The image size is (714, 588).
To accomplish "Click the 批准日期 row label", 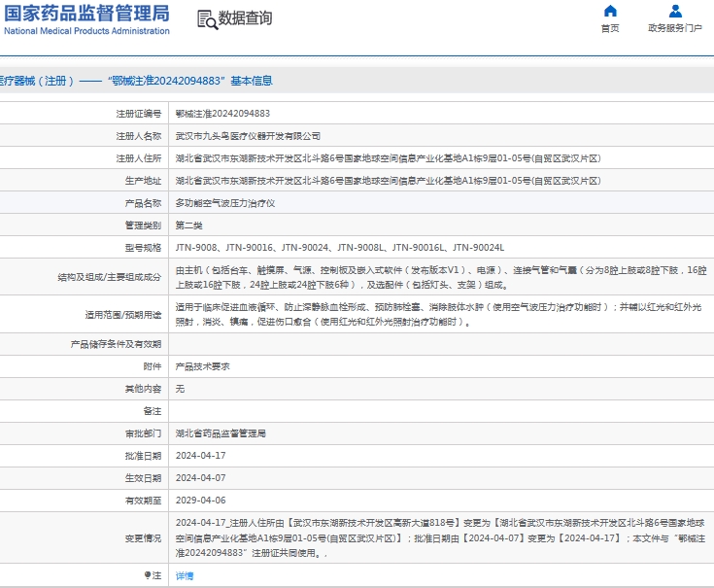I will (x=143, y=456).
